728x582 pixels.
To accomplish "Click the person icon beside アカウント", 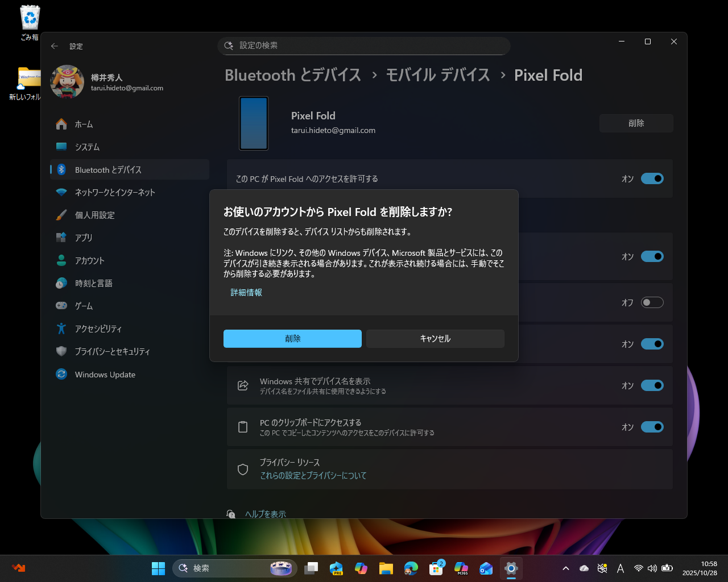I will click(61, 260).
